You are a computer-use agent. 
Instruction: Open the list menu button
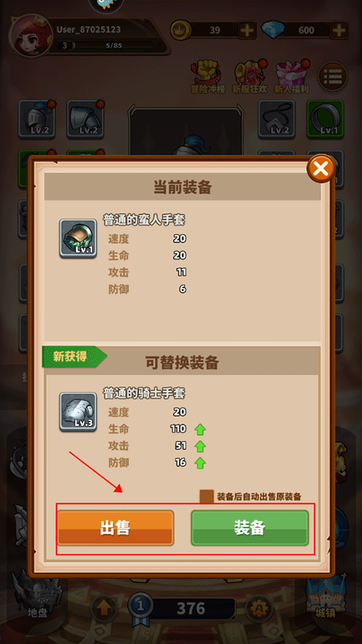[333, 76]
